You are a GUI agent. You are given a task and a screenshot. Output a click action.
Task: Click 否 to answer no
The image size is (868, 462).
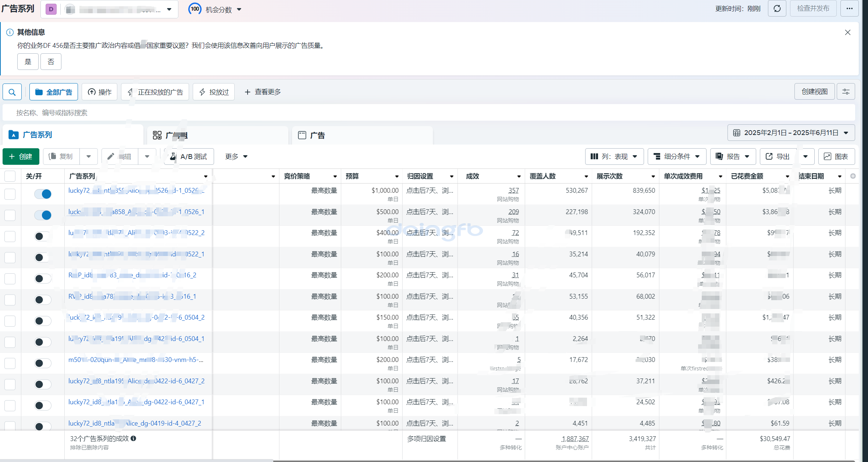(51, 61)
